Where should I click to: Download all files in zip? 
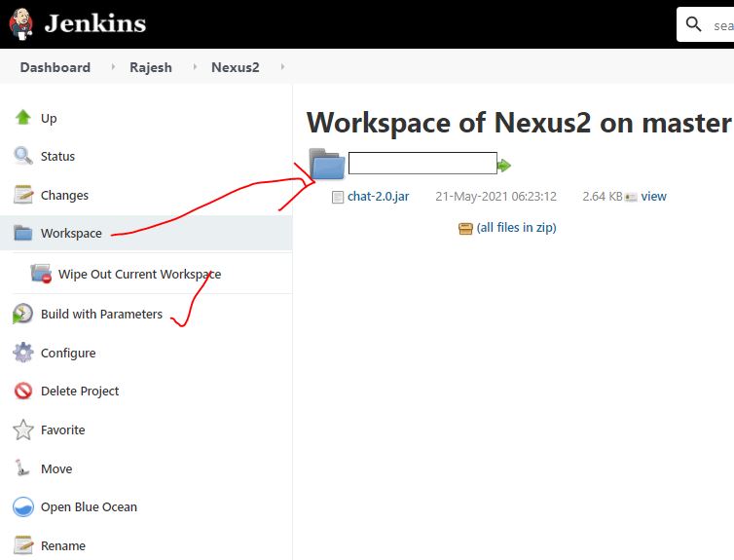click(x=516, y=228)
